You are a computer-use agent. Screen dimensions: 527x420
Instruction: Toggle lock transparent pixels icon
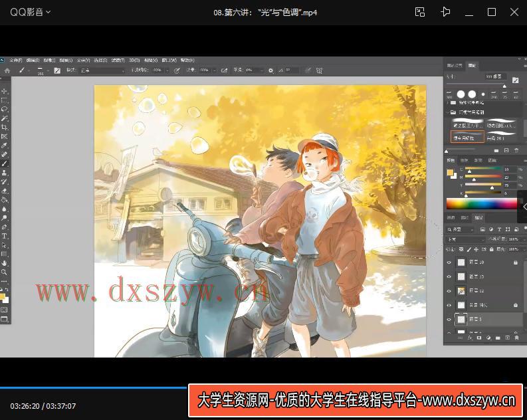coord(461,249)
